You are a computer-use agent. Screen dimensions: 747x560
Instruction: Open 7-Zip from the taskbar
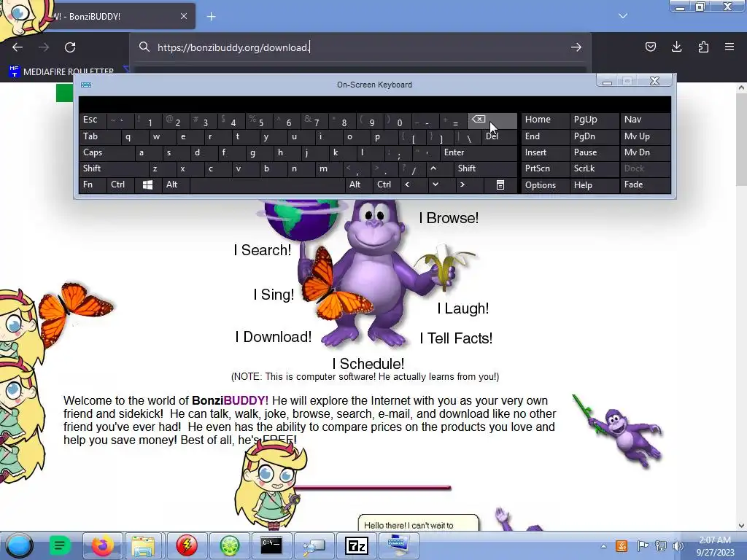pyautogui.click(x=356, y=545)
